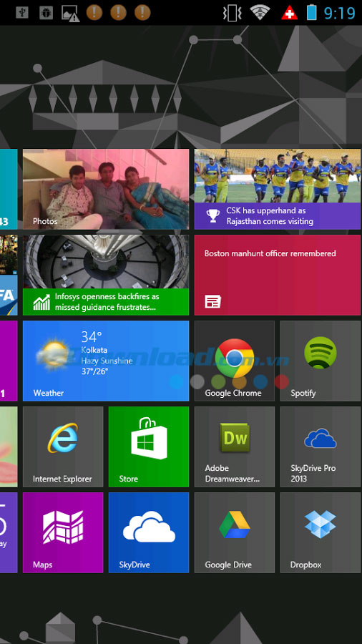
Task: Open the SkyDrive Pro 2013 tile
Action: tap(320, 447)
